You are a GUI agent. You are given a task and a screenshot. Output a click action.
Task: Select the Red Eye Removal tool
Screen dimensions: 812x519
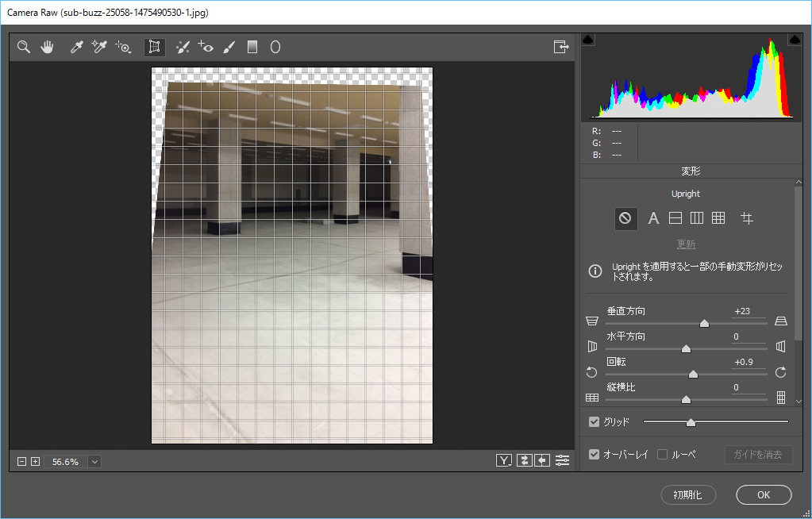[x=206, y=47]
